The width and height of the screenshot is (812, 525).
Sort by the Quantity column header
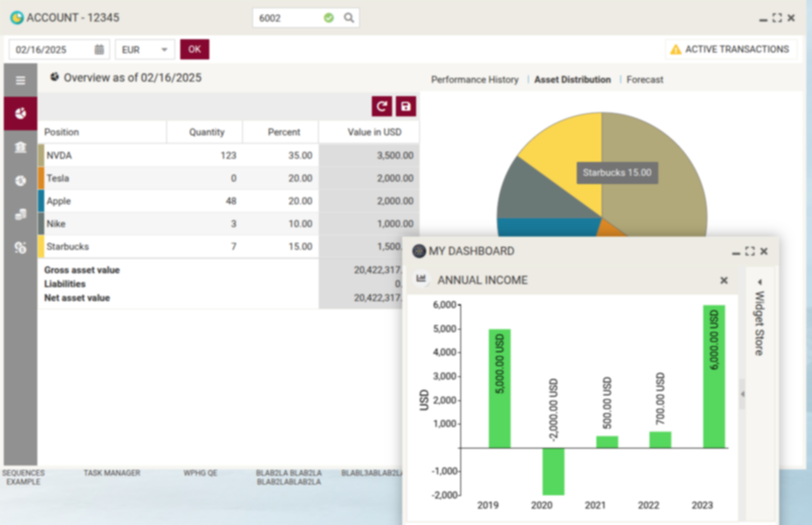[x=206, y=132]
